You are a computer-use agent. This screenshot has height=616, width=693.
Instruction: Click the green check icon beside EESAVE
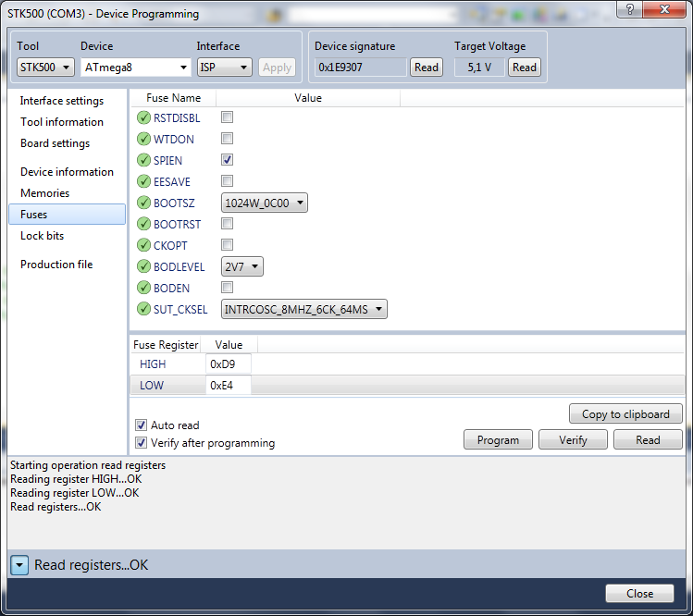point(143,181)
